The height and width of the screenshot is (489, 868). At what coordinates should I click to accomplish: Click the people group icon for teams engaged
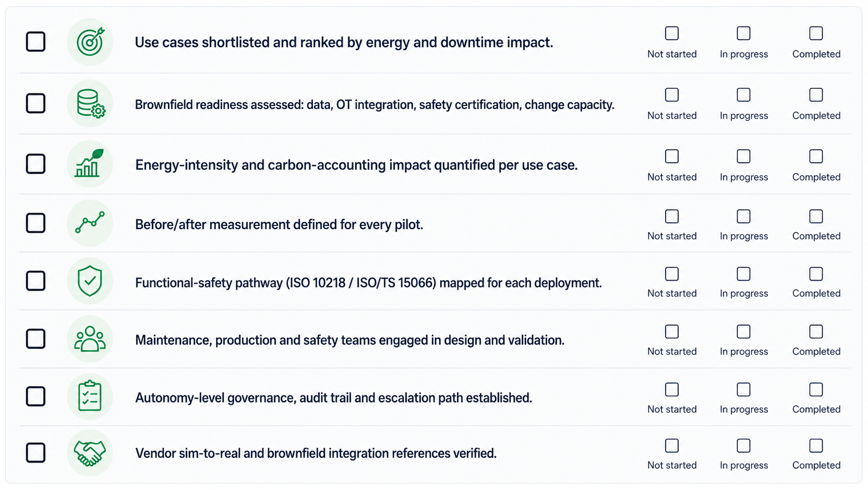pos(90,339)
